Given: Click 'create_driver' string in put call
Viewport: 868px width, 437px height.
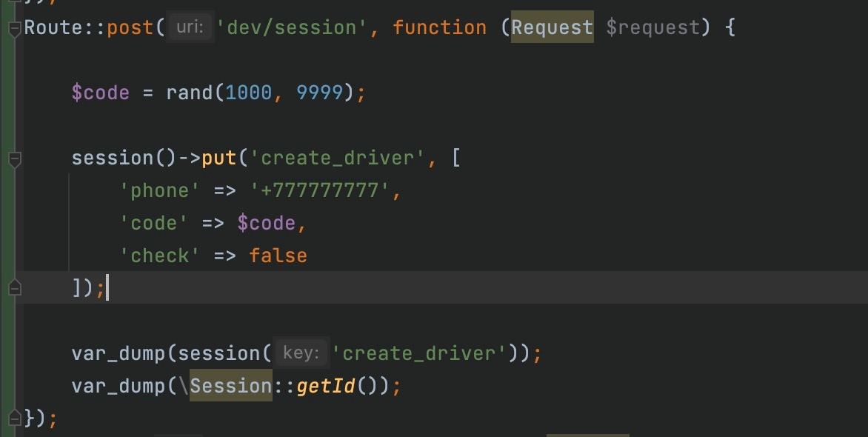Looking at the screenshot, I should [x=338, y=159].
